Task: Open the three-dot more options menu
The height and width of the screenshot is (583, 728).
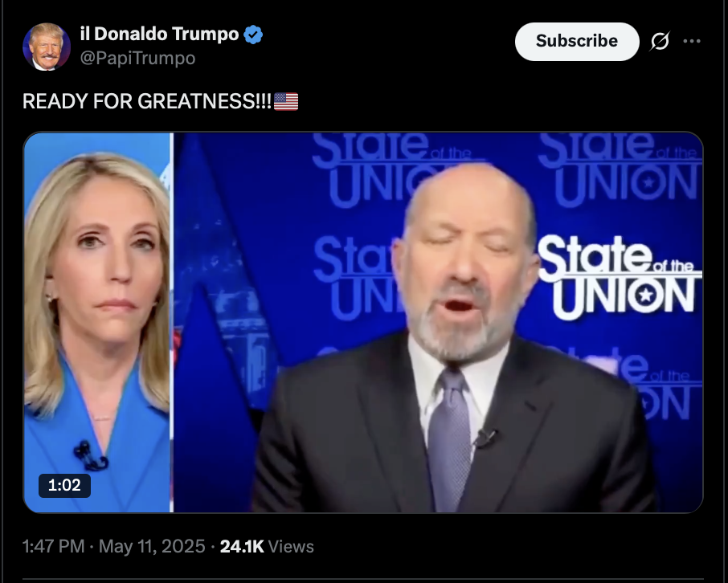Action: pyautogui.click(x=692, y=41)
